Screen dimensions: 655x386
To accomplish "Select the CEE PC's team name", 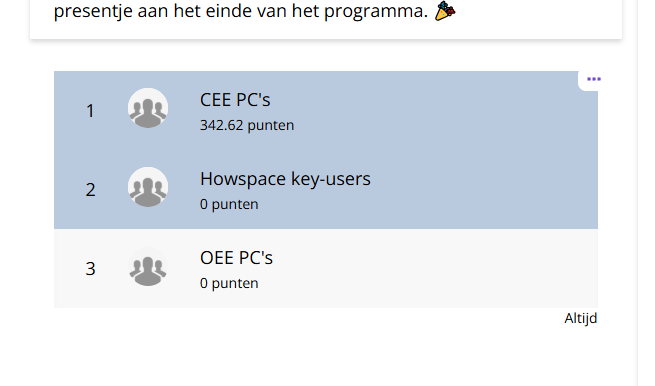I will pos(235,100).
